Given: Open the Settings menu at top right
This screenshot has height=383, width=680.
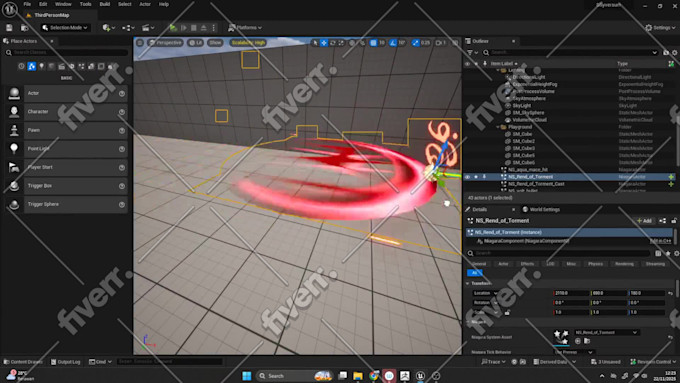Looking at the screenshot, I should click(x=660, y=28).
